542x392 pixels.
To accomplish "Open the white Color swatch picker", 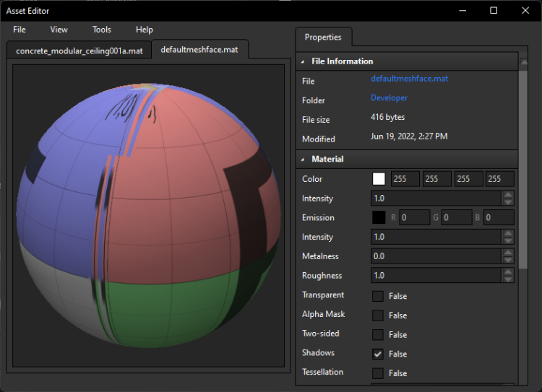I will [379, 179].
